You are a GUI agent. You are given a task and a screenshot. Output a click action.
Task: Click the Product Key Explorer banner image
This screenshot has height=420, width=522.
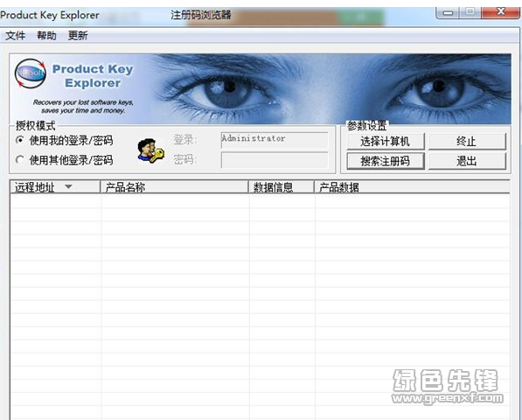click(x=260, y=89)
